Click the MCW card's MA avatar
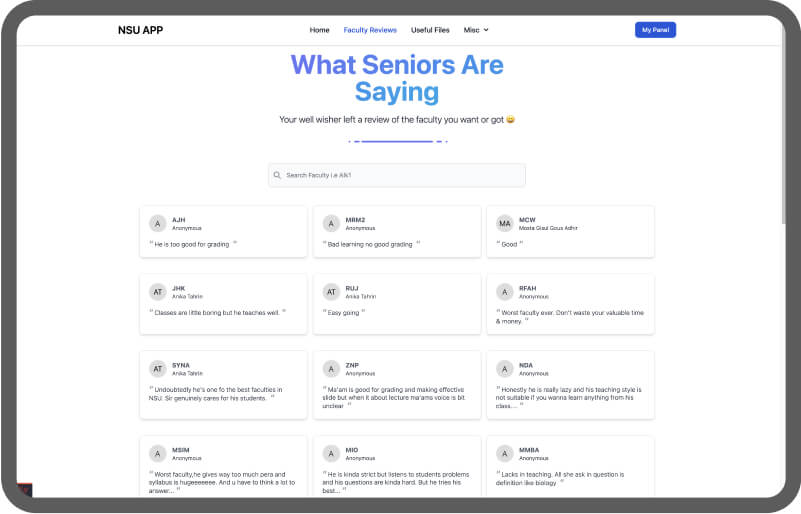 (x=505, y=223)
